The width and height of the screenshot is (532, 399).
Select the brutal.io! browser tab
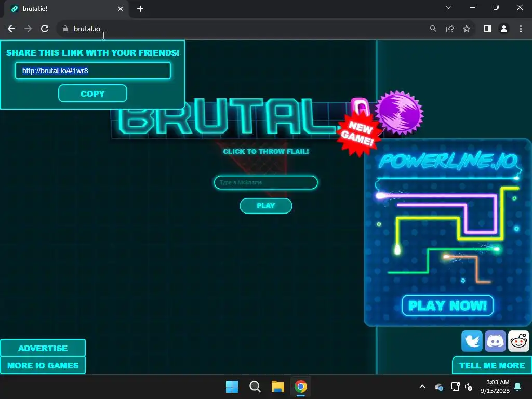coord(66,9)
